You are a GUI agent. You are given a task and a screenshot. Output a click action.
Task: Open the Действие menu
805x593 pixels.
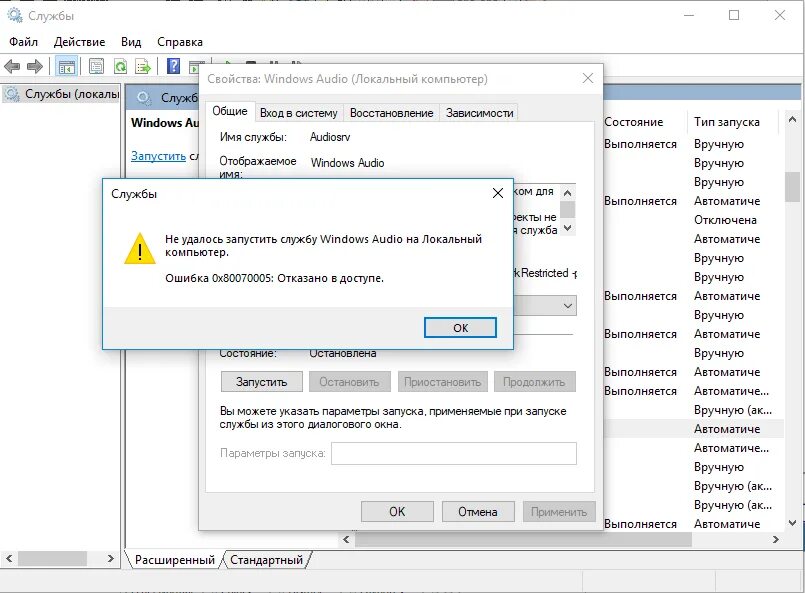[x=79, y=42]
